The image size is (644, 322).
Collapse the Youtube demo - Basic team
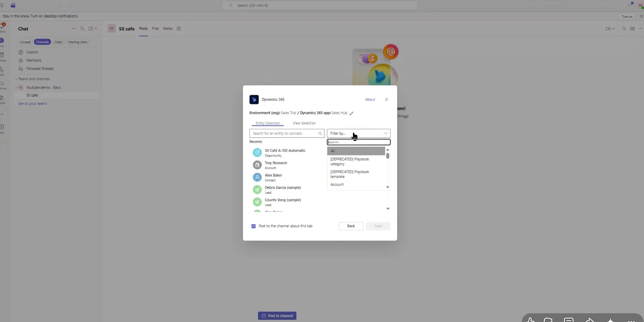click(x=16, y=87)
